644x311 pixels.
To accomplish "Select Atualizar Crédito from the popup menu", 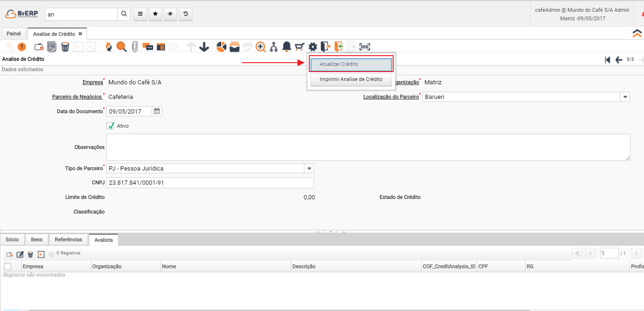I will click(x=351, y=64).
